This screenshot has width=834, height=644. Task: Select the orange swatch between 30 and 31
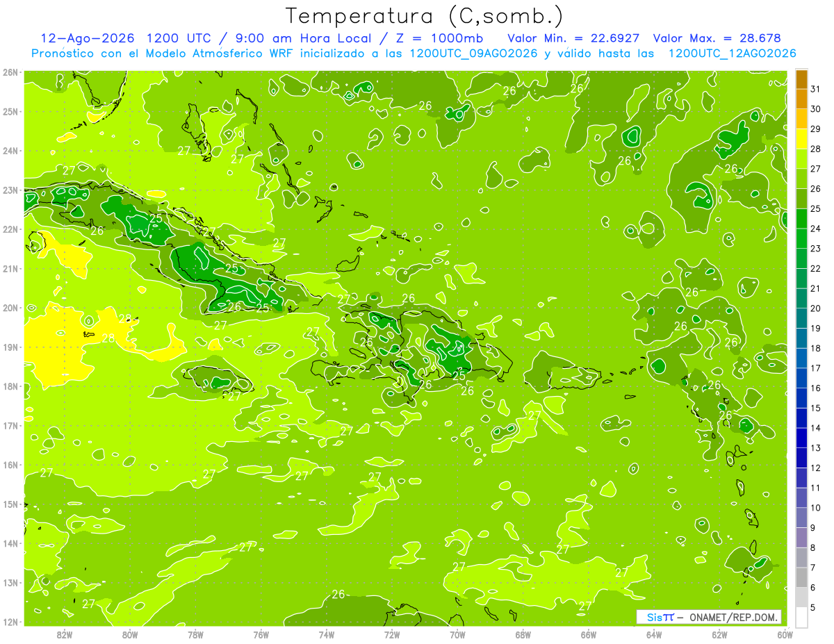tap(801, 99)
